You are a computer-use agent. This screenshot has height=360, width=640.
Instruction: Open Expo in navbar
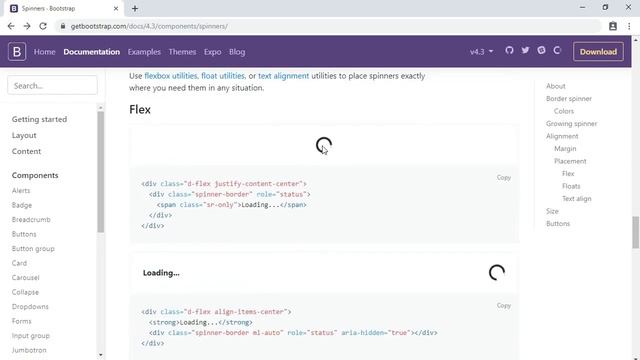coord(213,52)
